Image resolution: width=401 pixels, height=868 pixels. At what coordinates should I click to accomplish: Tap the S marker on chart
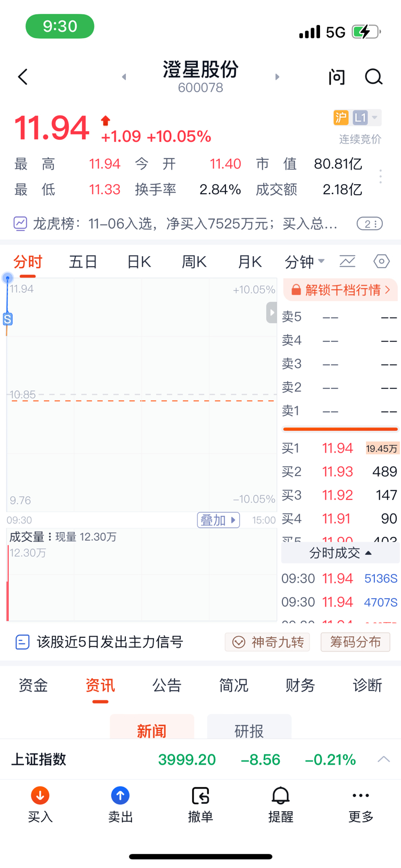click(x=8, y=319)
